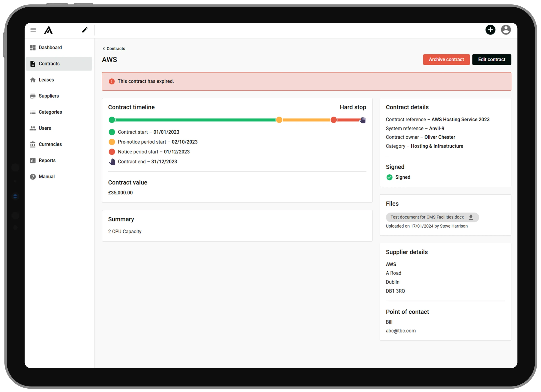Download the Test document file icon
541x392 pixels.
[x=471, y=217]
